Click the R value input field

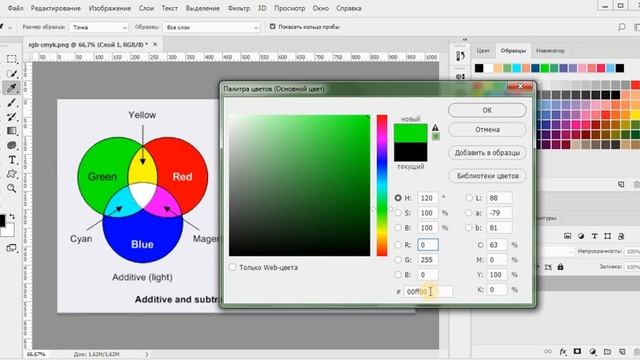point(428,244)
